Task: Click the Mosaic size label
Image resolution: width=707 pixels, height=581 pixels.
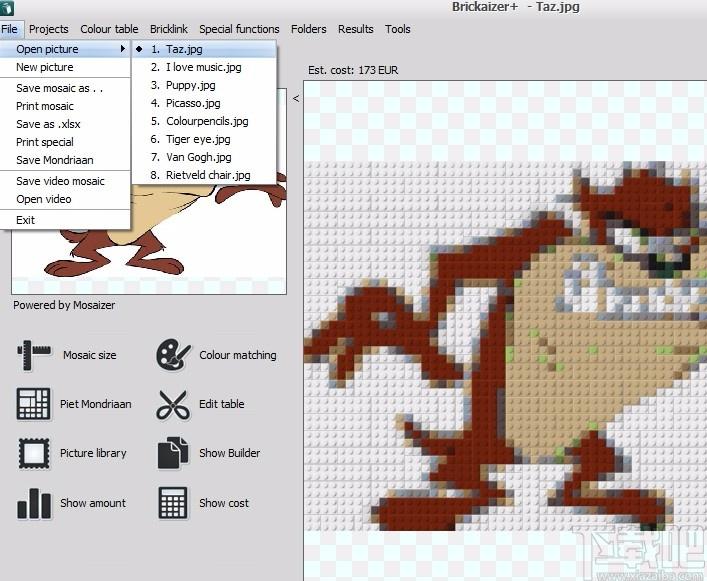Action: coord(90,355)
